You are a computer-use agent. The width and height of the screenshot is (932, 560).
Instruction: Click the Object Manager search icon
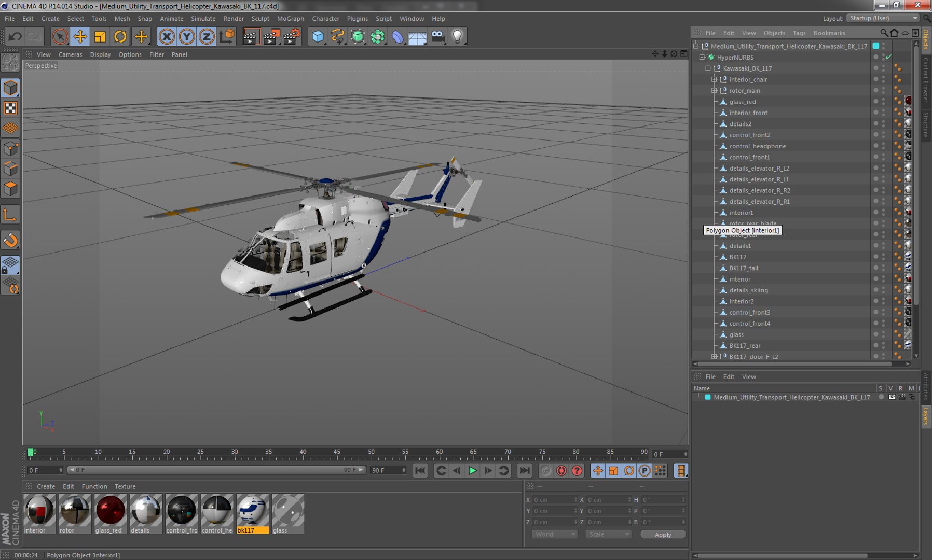tap(884, 33)
